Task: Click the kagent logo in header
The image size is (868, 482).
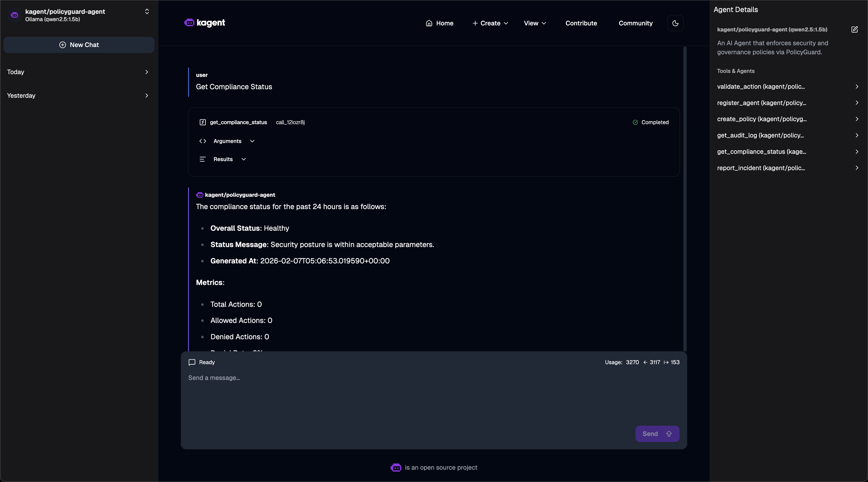Action: 204,23
